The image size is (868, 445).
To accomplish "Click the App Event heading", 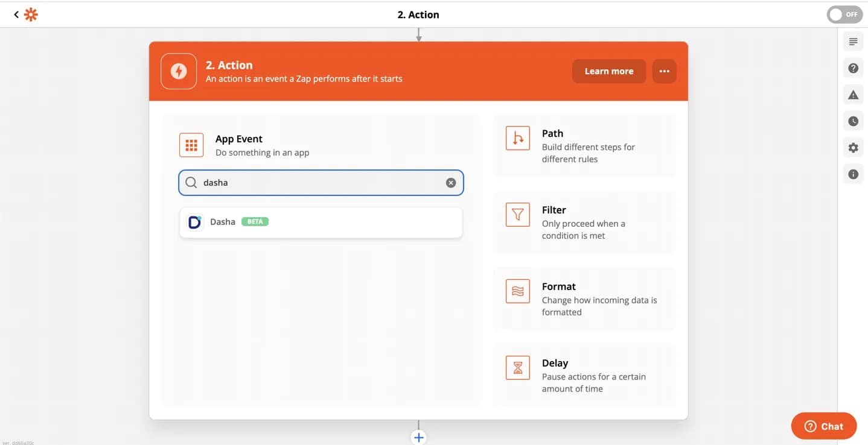I will (x=239, y=139).
